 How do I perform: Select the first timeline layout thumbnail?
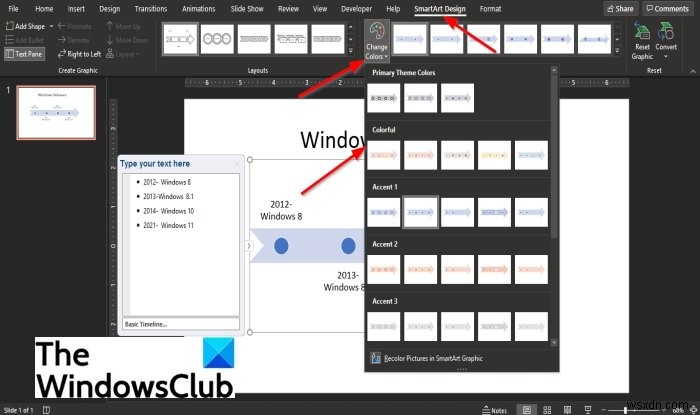point(180,39)
